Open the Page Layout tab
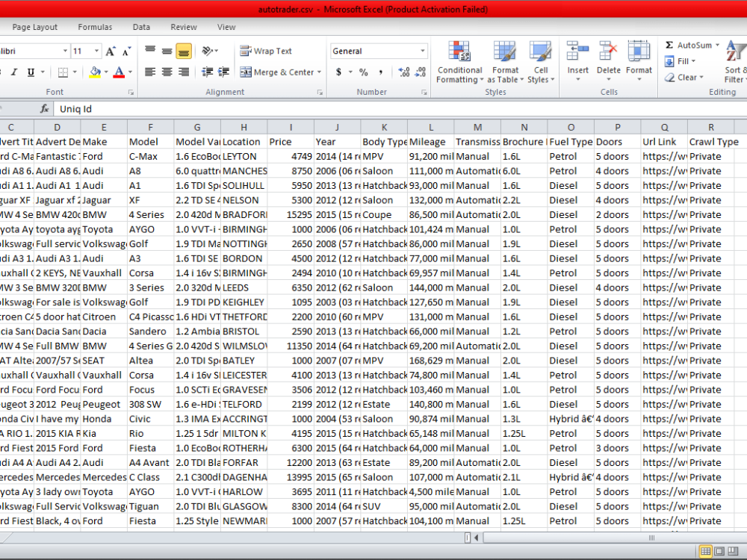747x560 pixels. pos(35,27)
